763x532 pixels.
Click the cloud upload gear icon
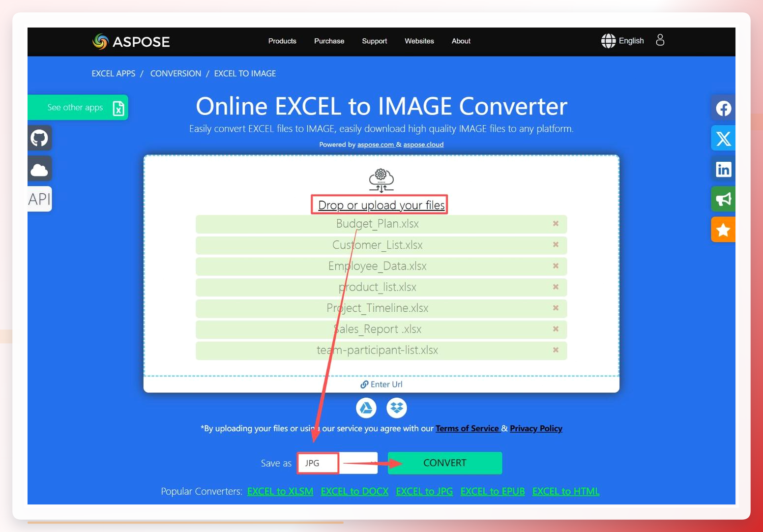click(381, 180)
